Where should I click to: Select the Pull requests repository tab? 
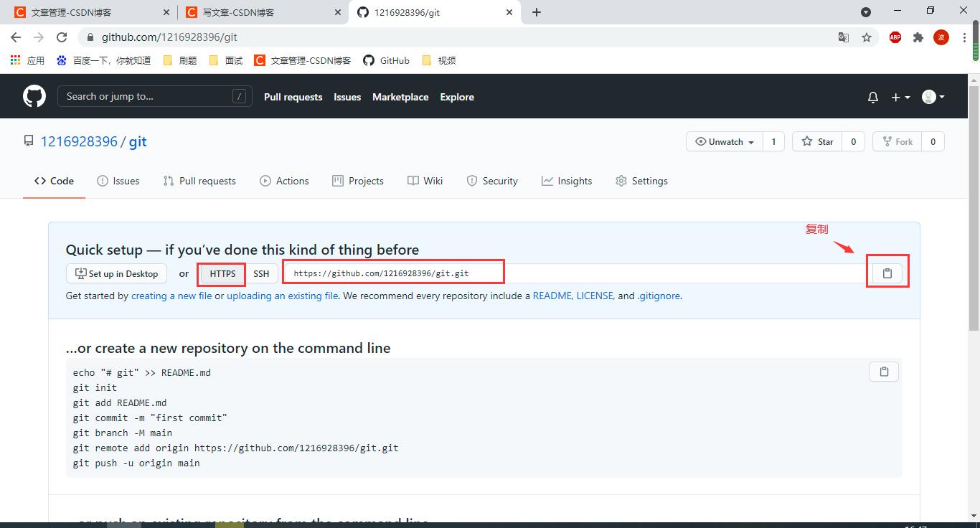(x=199, y=181)
